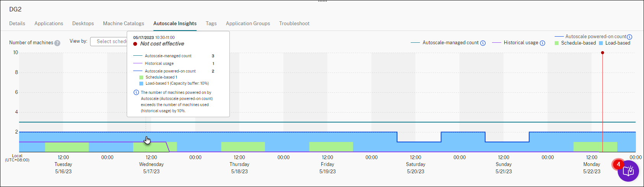Click the Autoscale-managed count legend label
Screen dimensions: 644x187
pos(450,43)
